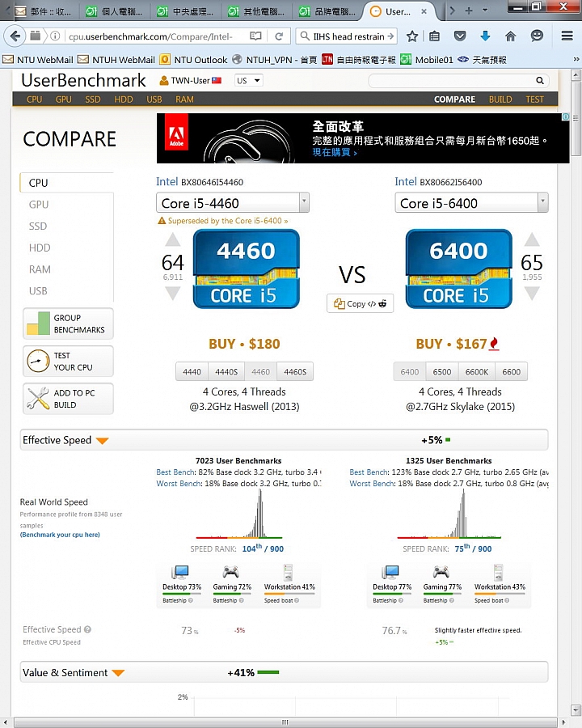Open the RAM nav menu item
Viewport: 582px width, 728px height.
[184, 99]
